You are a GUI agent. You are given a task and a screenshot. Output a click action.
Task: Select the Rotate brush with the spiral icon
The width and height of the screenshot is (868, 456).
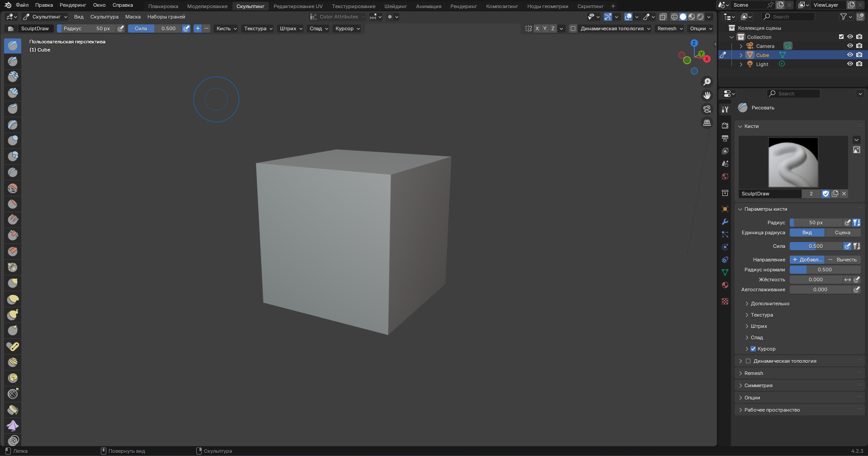tap(13, 378)
